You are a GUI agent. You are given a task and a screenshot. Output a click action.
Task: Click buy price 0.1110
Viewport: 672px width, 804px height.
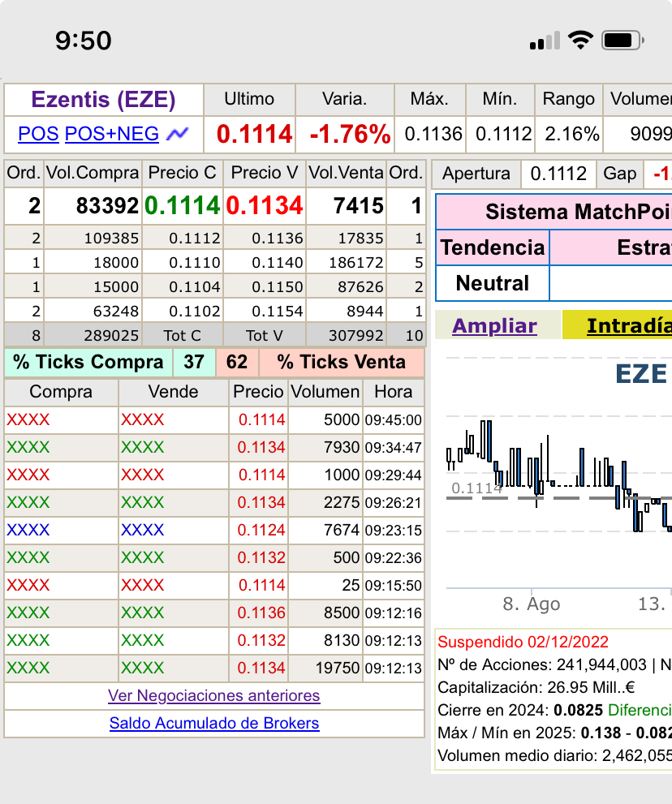195,263
